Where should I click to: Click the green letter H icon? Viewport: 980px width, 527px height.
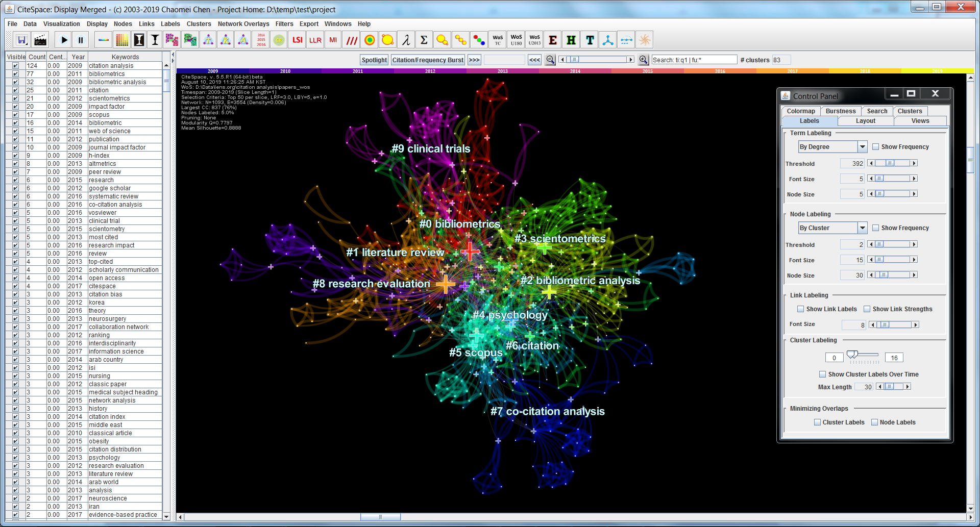coord(571,40)
